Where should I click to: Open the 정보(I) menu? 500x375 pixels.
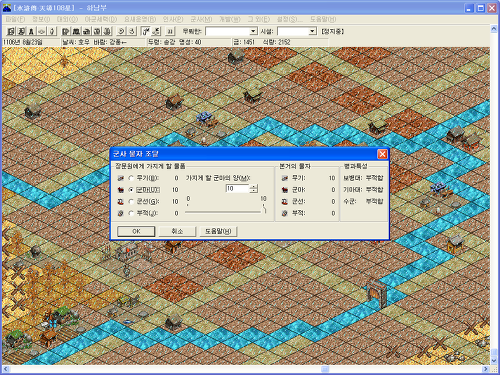pyautogui.click(x=41, y=19)
